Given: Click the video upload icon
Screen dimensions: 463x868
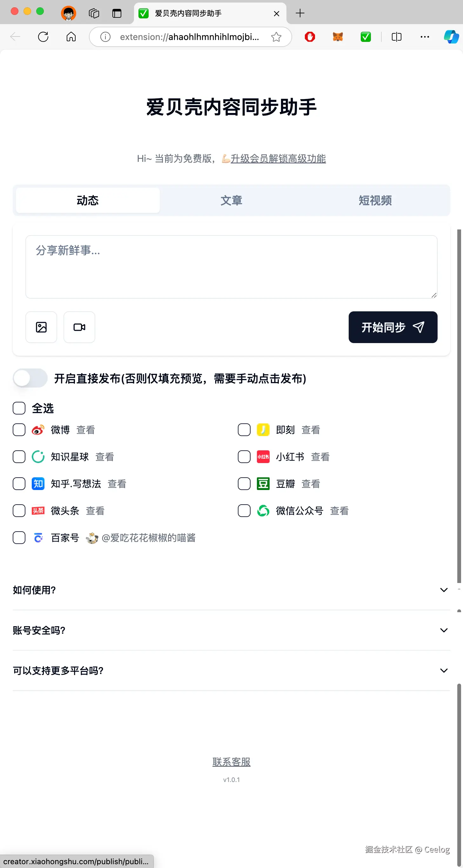Looking at the screenshot, I should coord(79,327).
